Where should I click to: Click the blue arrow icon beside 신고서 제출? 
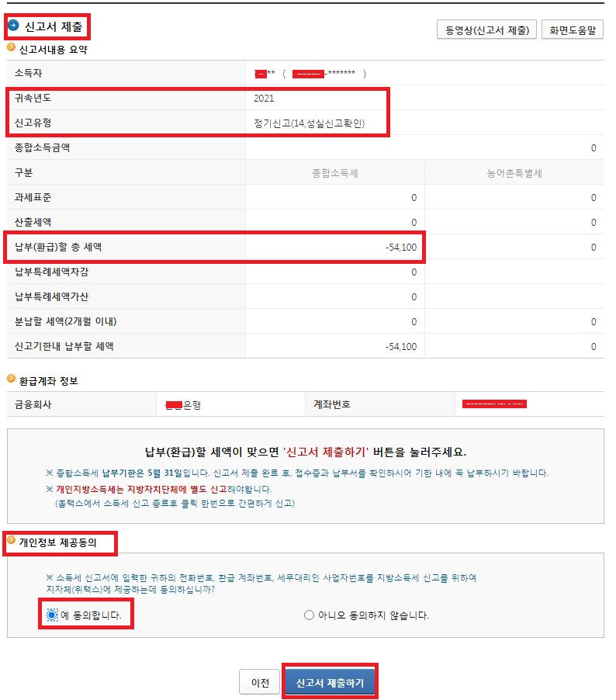(x=13, y=26)
